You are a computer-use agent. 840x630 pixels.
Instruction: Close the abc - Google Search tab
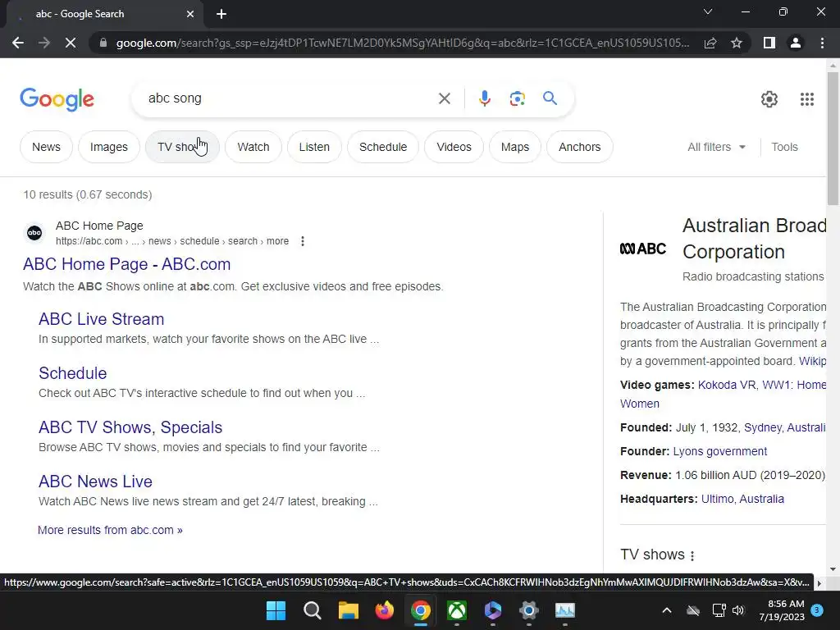point(190,14)
